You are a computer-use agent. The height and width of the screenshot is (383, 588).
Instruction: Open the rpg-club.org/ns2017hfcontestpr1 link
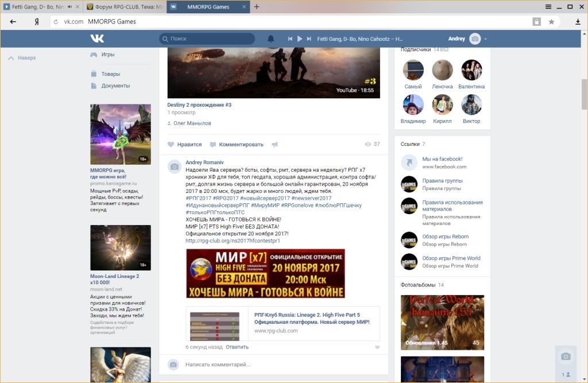point(233,241)
